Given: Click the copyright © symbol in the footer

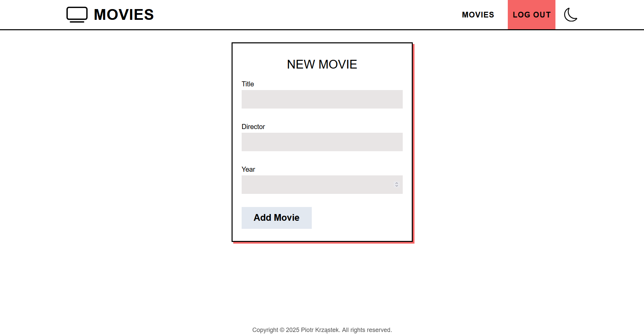Looking at the screenshot, I should (x=282, y=330).
